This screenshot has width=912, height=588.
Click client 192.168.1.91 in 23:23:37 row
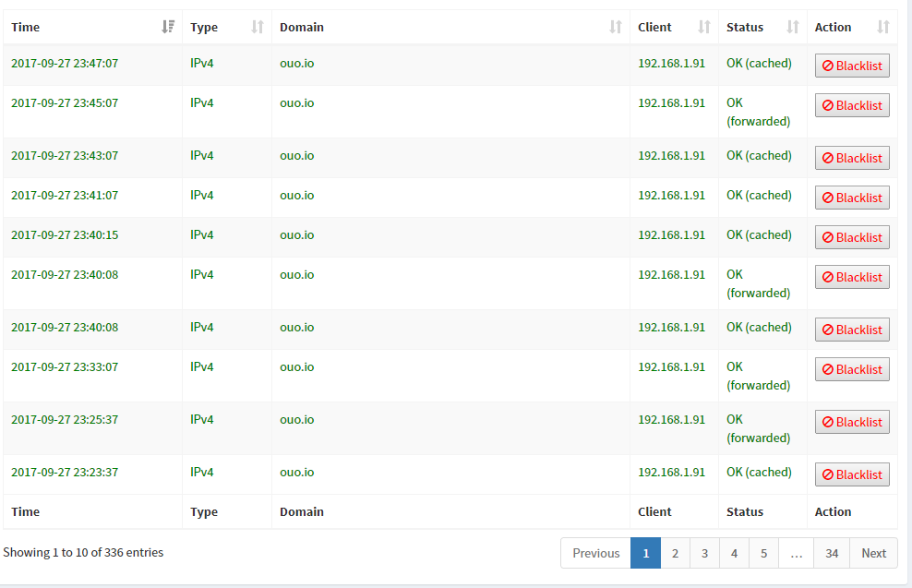point(671,472)
